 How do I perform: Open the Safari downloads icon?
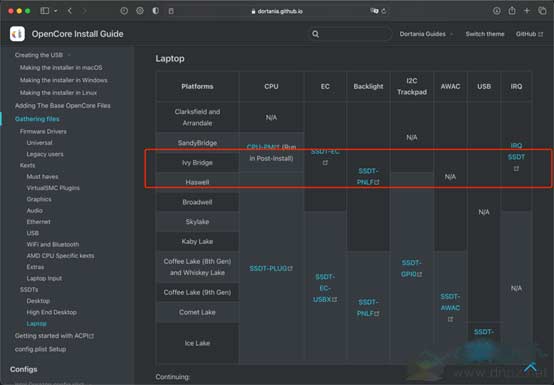(x=496, y=11)
